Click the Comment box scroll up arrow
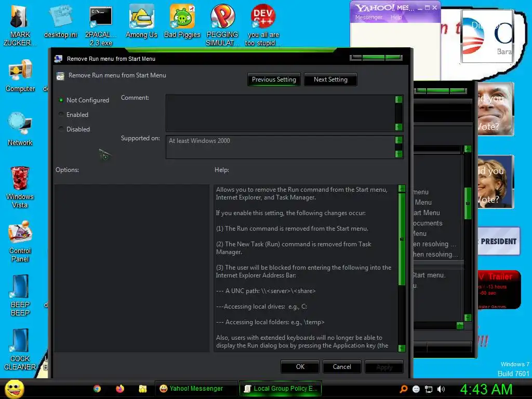The image size is (532, 399). click(x=398, y=99)
